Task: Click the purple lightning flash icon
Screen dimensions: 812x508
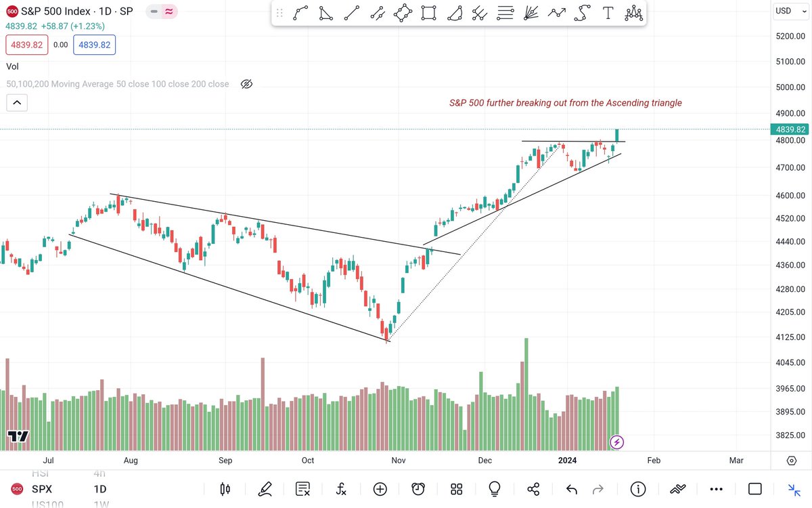Action: point(617,442)
